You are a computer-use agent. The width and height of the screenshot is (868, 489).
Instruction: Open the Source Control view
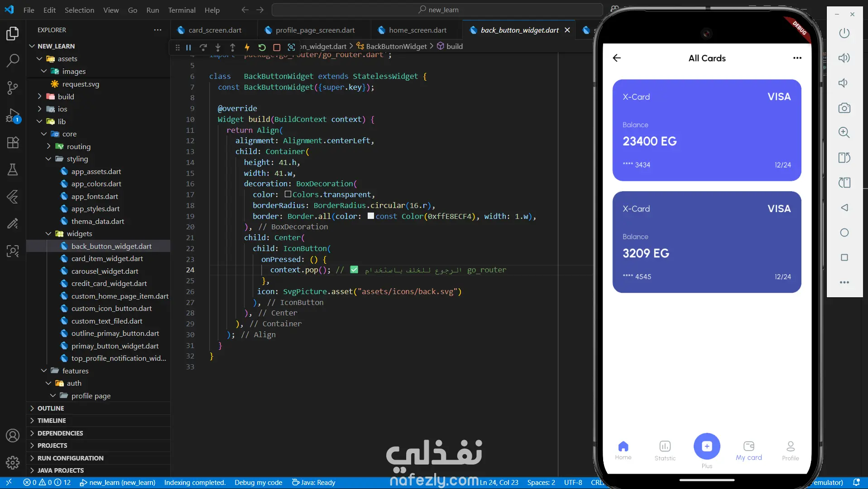click(x=13, y=87)
